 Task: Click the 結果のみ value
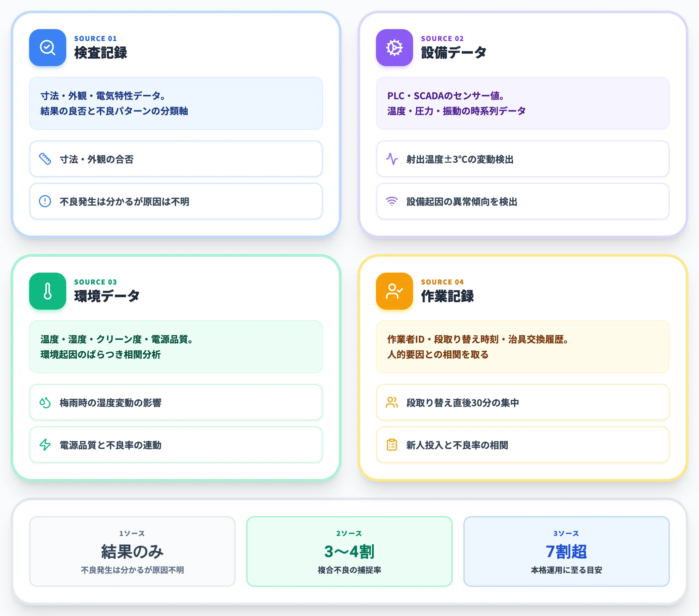(x=132, y=551)
